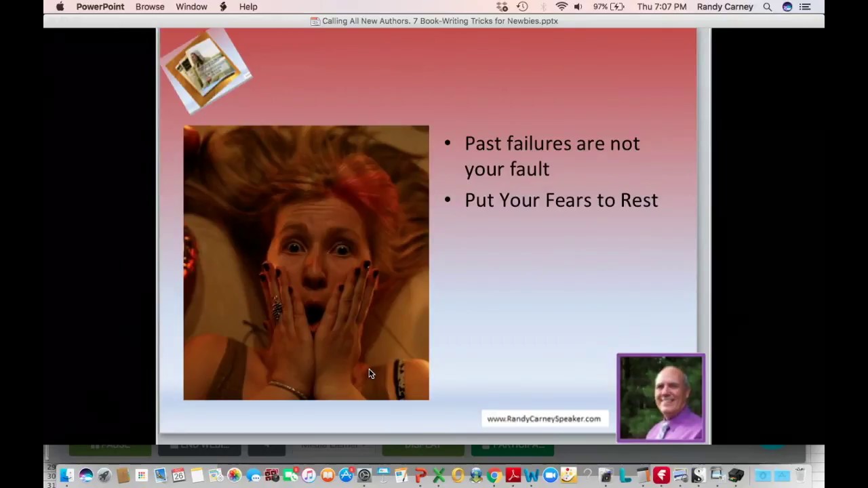Open Outlook in dock
Screen dimensions: 868x488
click(x=458, y=475)
